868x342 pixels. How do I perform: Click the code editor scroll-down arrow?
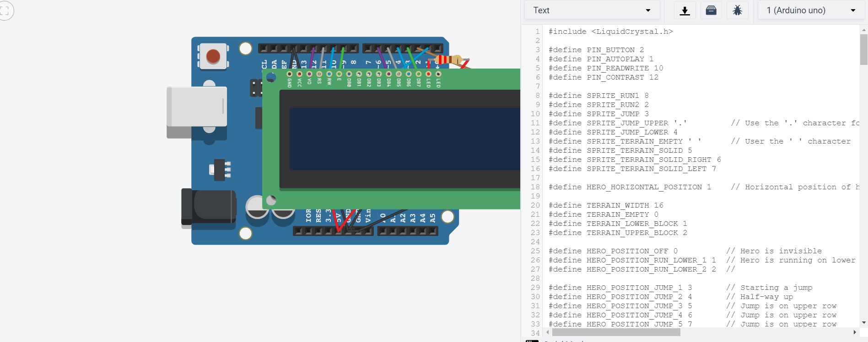coord(864,323)
